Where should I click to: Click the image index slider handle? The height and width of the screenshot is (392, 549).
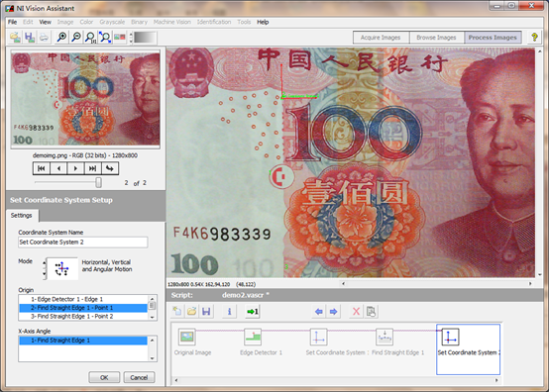(99, 182)
